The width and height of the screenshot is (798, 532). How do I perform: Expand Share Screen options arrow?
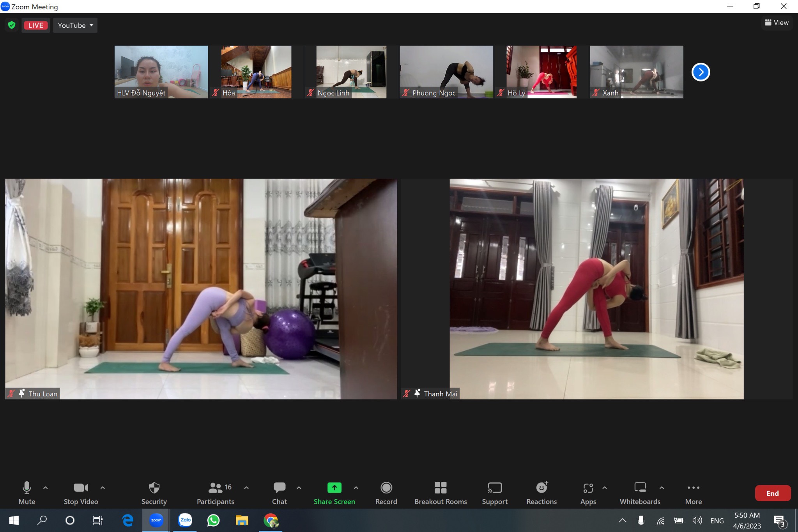coord(356,488)
